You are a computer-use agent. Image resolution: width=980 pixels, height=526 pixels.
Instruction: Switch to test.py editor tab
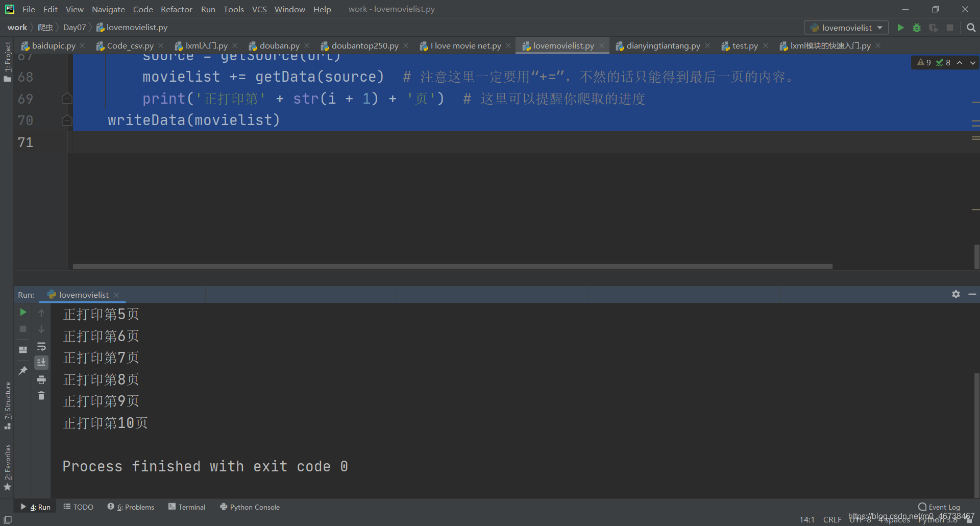(744, 45)
